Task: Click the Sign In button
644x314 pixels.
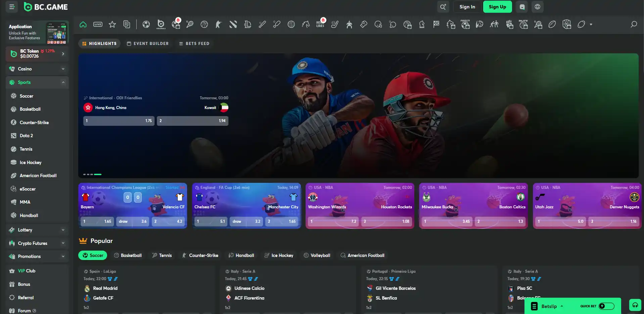Action: click(467, 7)
